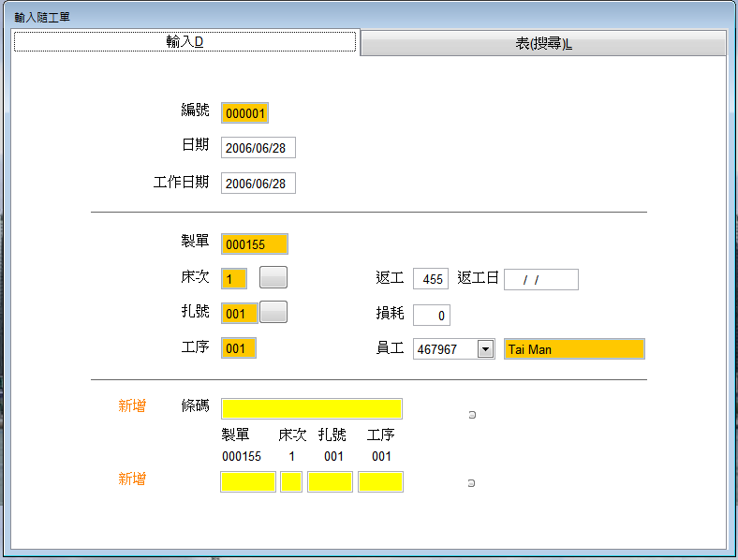Edit the 返工 field showing 455
This screenshot has height=560, width=738.
[x=431, y=279]
